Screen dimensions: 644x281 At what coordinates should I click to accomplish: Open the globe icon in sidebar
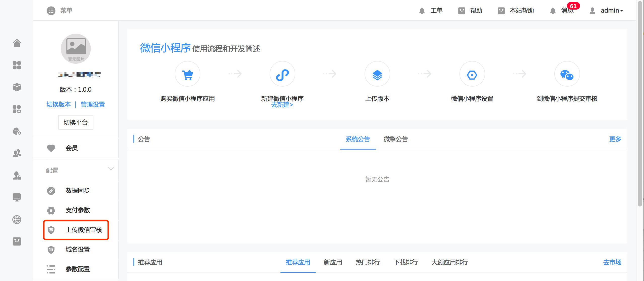coord(17,220)
